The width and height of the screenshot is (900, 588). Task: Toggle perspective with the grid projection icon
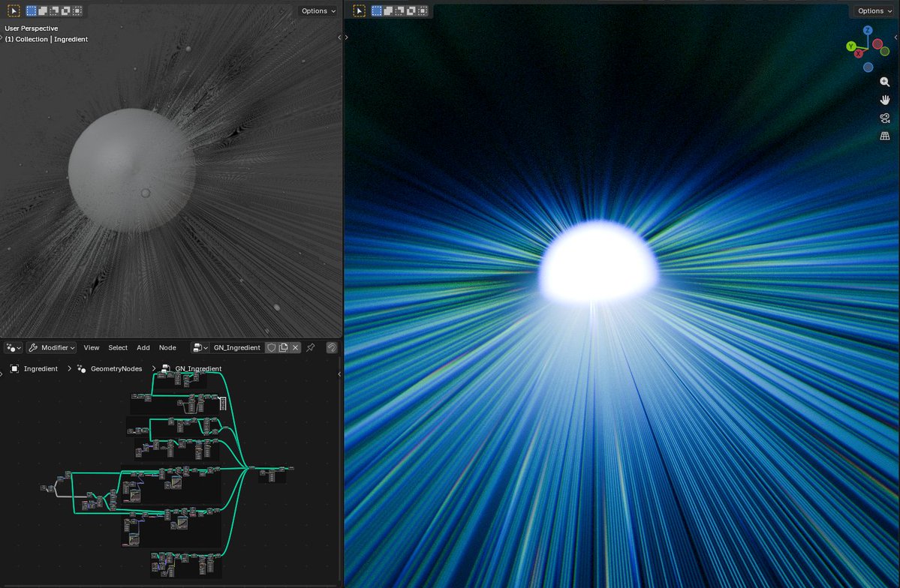(x=884, y=136)
